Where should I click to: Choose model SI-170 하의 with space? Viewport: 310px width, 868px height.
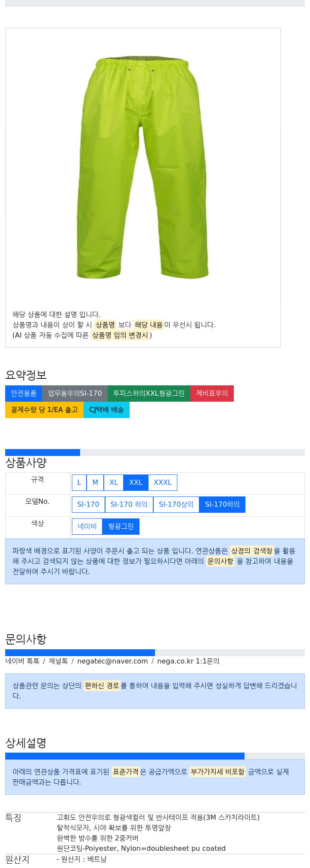point(129,504)
